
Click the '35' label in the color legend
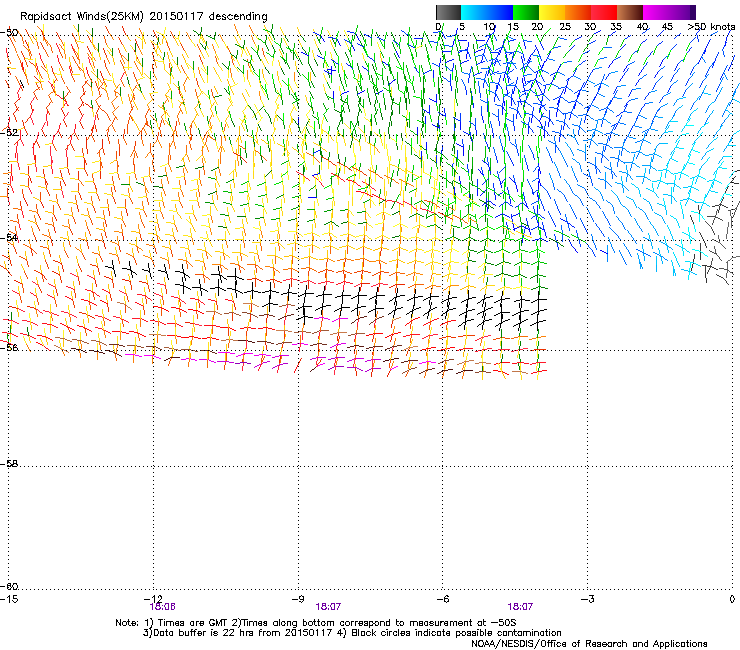[x=616, y=27]
